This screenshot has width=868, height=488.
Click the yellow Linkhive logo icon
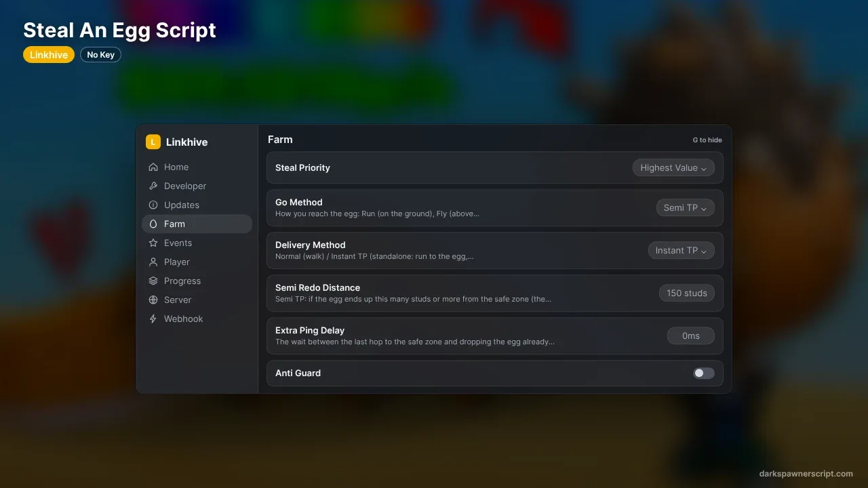[x=153, y=142]
